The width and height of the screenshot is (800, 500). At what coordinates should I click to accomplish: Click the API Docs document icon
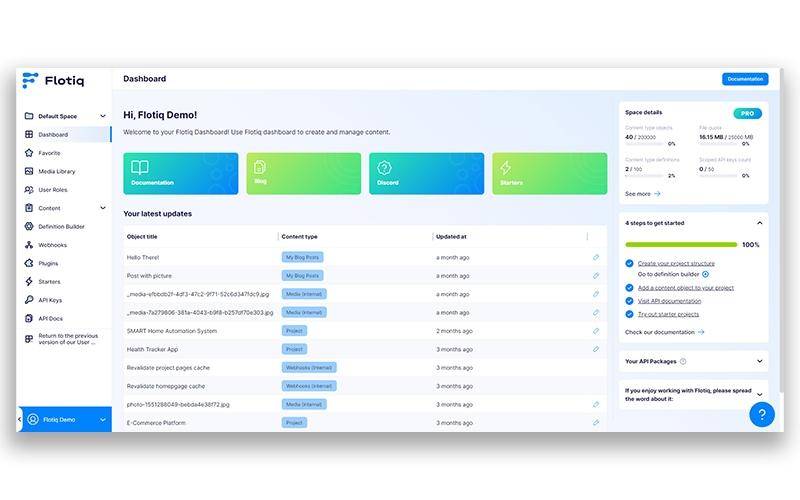pyautogui.click(x=29, y=318)
